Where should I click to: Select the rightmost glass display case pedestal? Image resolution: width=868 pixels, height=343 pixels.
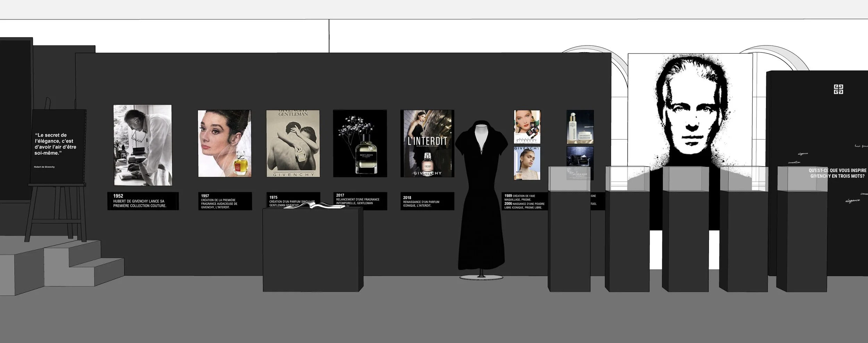click(801, 241)
